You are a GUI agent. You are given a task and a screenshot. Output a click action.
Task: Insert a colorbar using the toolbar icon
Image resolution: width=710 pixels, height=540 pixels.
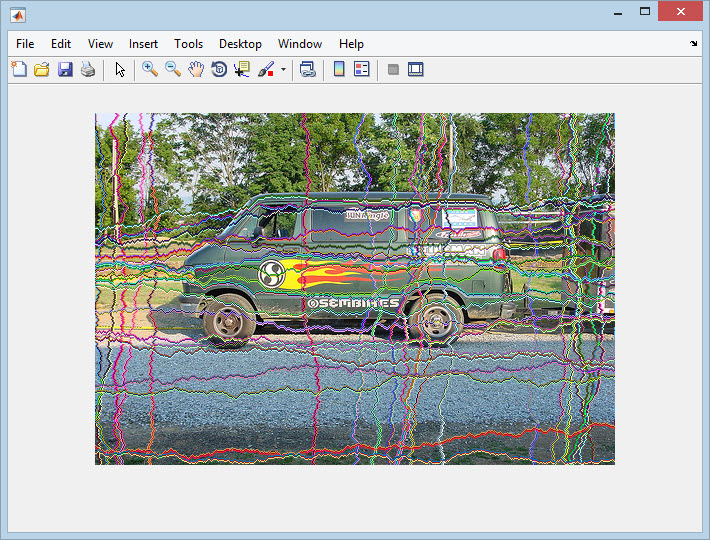tap(339, 69)
